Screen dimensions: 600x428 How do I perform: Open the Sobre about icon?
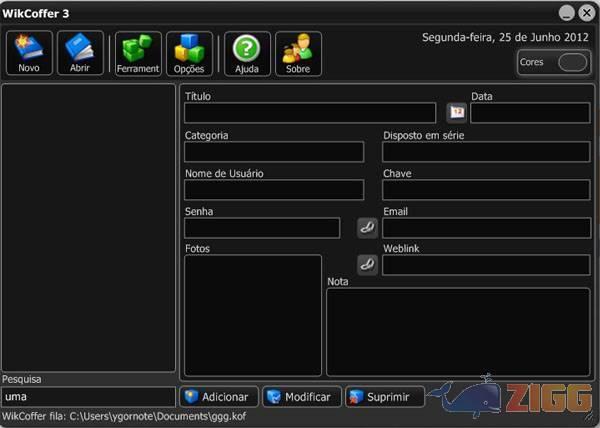pyautogui.click(x=298, y=53)
